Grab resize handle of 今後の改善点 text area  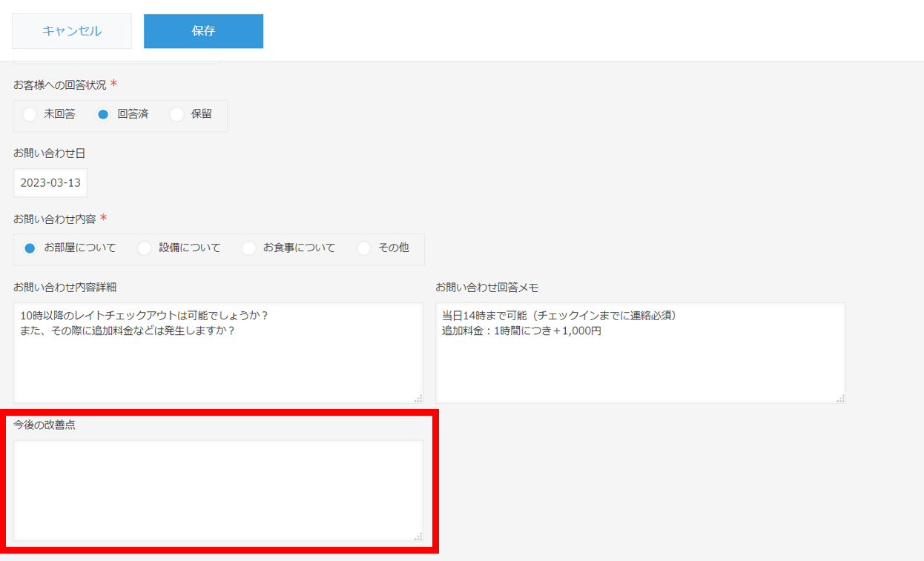[418, 536]
